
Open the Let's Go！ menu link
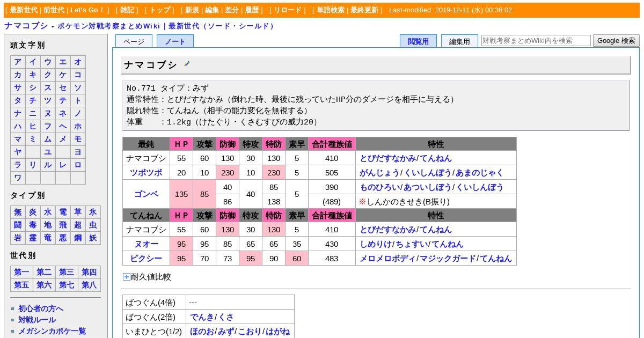tap(87, 10)
